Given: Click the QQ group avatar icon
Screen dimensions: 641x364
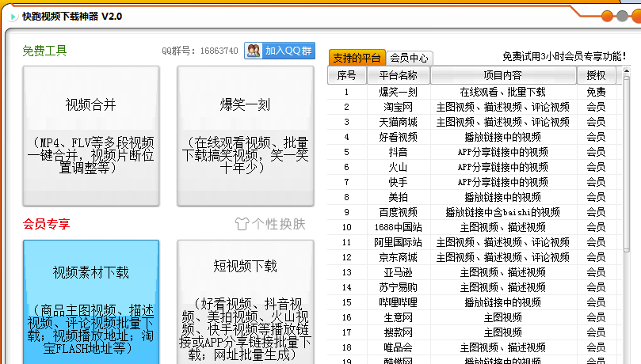Looking at the screenshot, I should pos(254,51).
